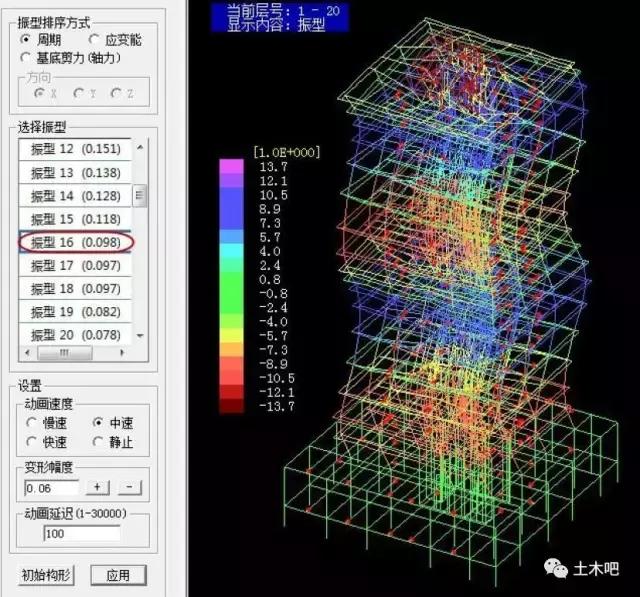Click mode list scroll-up arrow
Image resolution: width=640 pixels, height=597 pixels.
140,147
